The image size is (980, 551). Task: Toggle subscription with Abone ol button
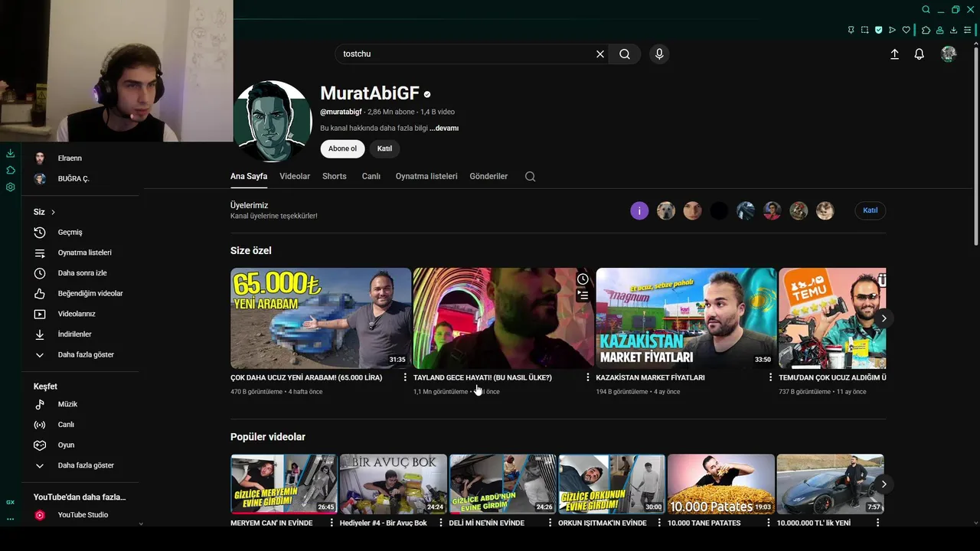click(342, 148)
